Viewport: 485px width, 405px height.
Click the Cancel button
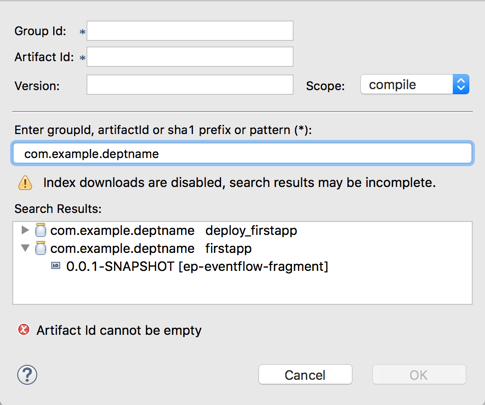[305, 375]
